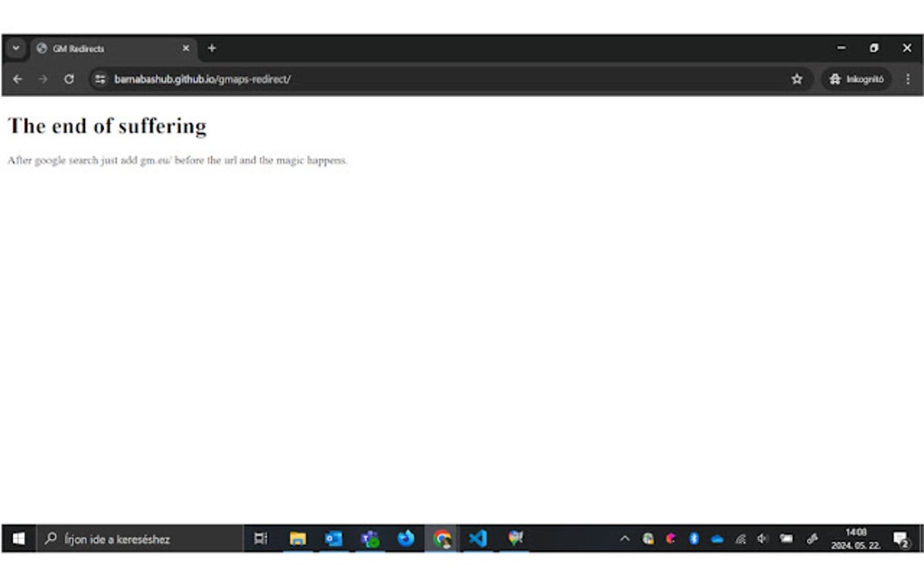The image size is (924, 578).
Task: Open Google Maps from the taskbar
Action: click(x=515, y=538)
